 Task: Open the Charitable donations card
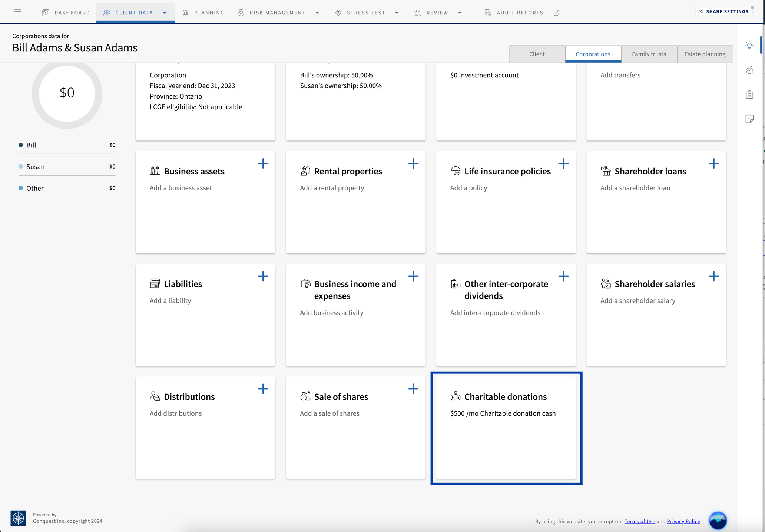point(506,428)
